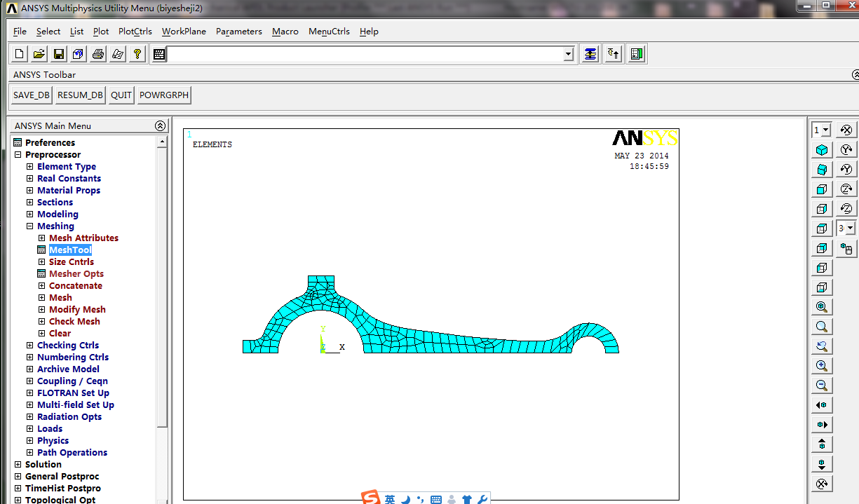Click the second Z-axis rotate icon
The height and width of the screenshot is (504, 859).
click(846, 209)
